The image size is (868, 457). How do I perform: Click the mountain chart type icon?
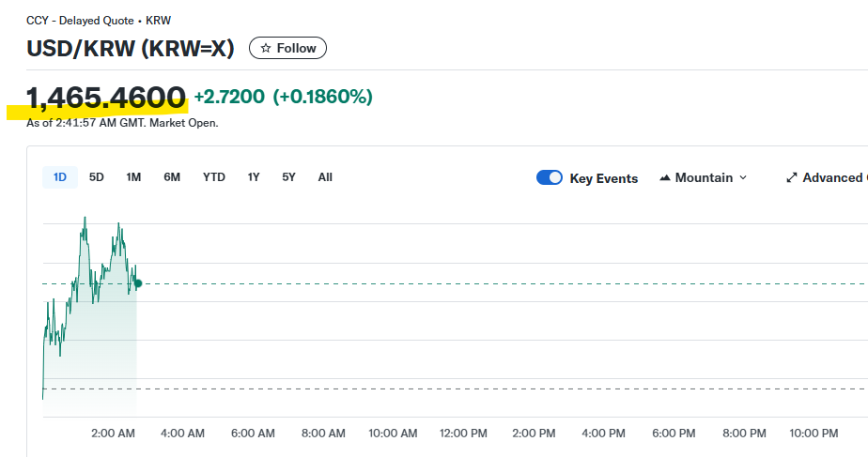coord(665,178)
